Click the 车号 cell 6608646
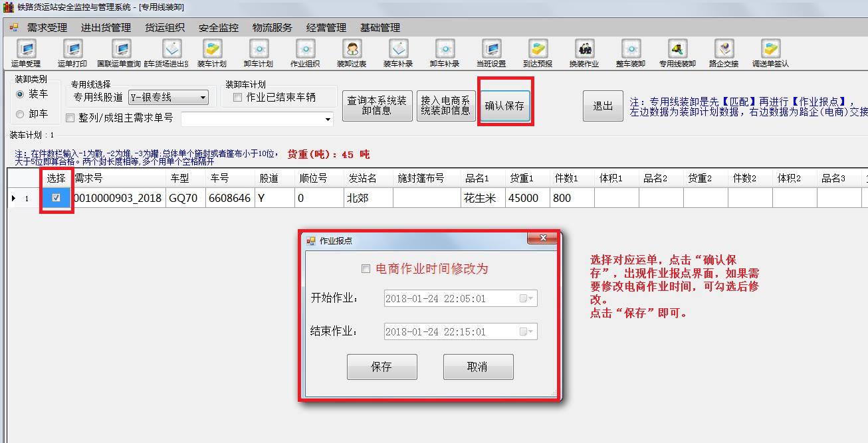Image resolution: width=868 pixels, height=443 pixels. [229, 198]
